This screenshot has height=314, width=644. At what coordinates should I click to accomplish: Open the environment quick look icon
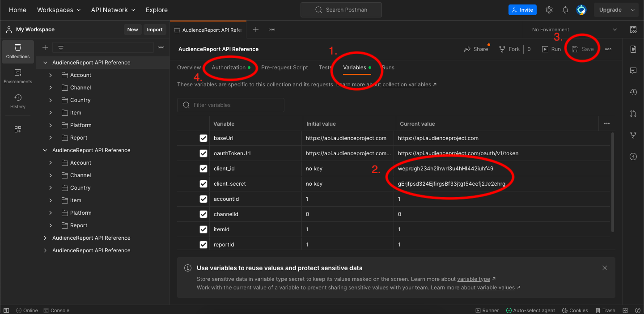633,30
